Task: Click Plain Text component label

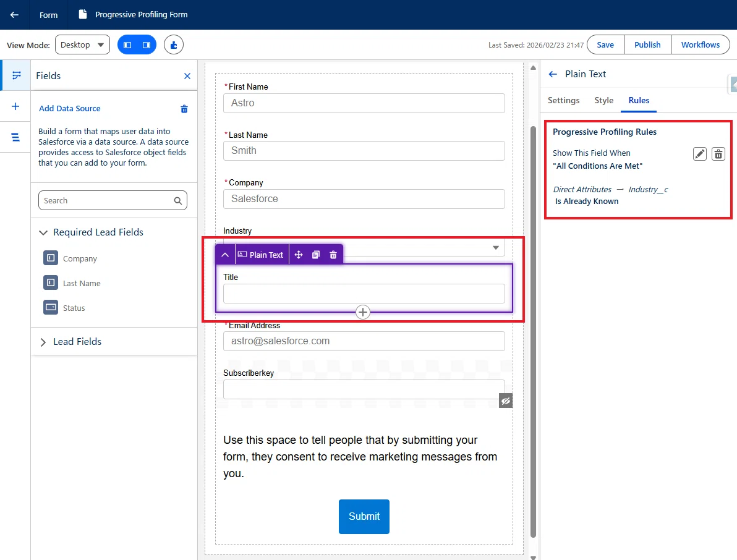Action: pyautogui.click(x=261, y=255)
